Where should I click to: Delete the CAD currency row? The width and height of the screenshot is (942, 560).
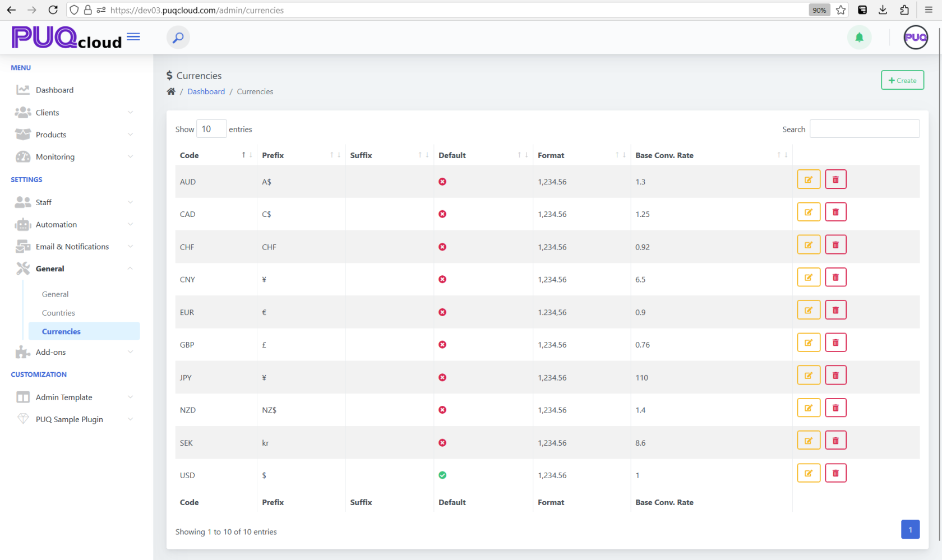pos(835,212)
